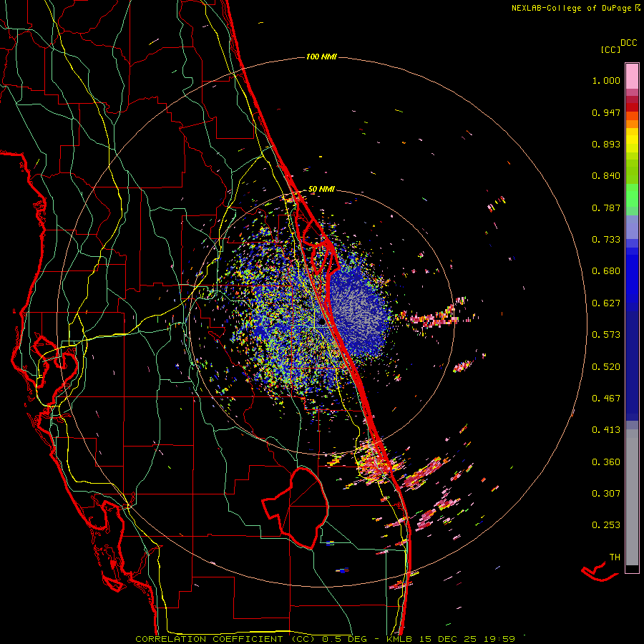Select the 0.733 scale value
The image size is (644, 644).
click(x=606, y=240)
